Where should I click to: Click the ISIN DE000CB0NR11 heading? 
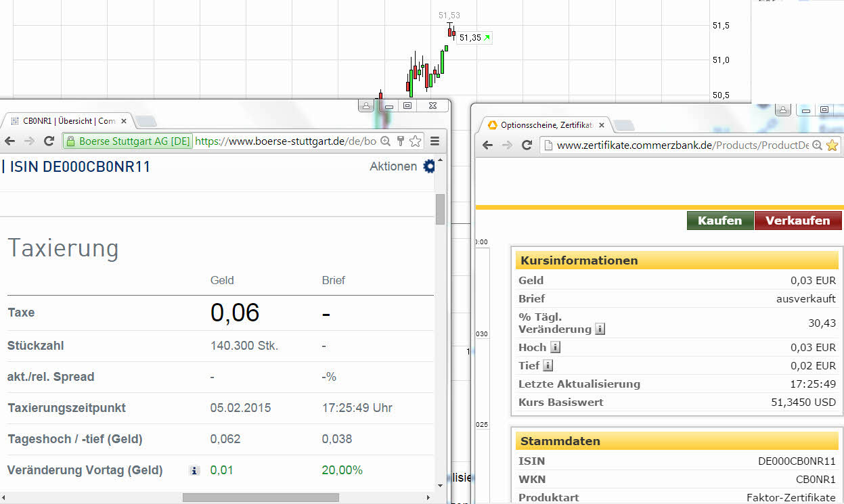tap(81, 167)
